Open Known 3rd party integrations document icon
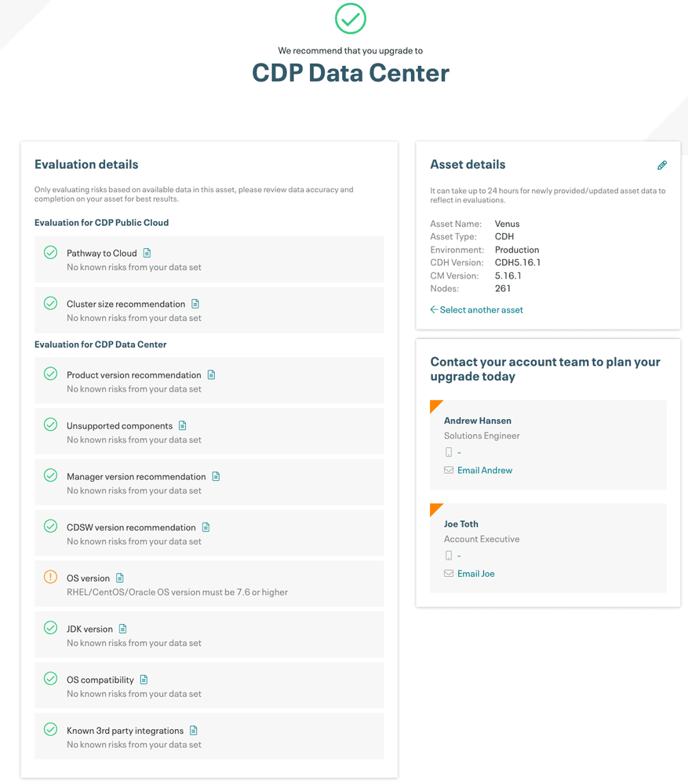 (194, 731)
